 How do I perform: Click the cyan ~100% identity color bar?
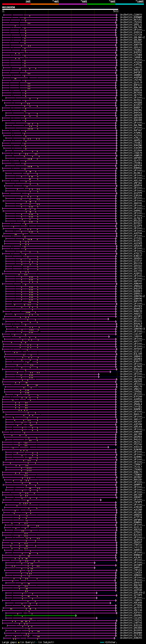click(130, 4)
